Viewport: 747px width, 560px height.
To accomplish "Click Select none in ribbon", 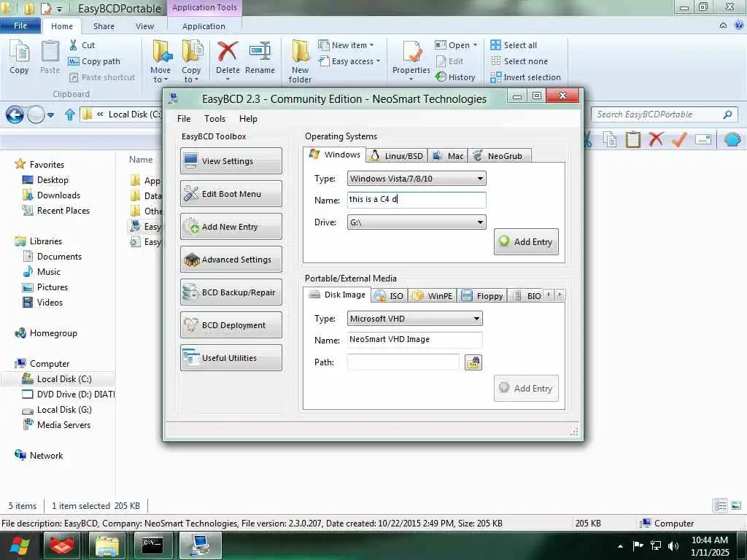I will [x=519, y=61].
